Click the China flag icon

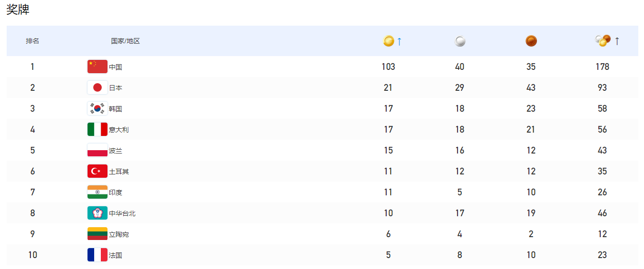pyautogui.click(x=98, y=67)
